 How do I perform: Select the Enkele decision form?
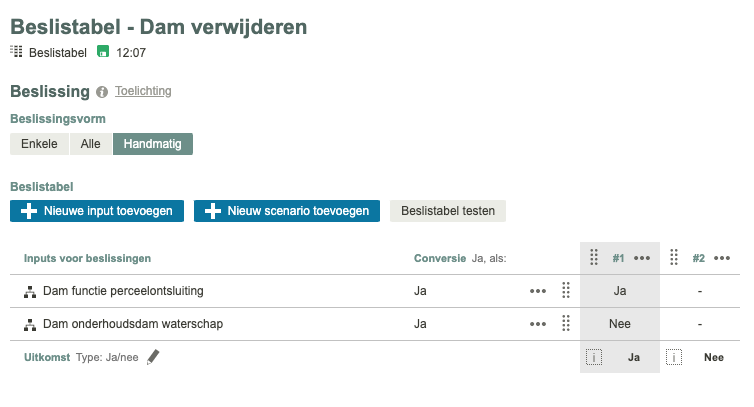click(39, 144)
